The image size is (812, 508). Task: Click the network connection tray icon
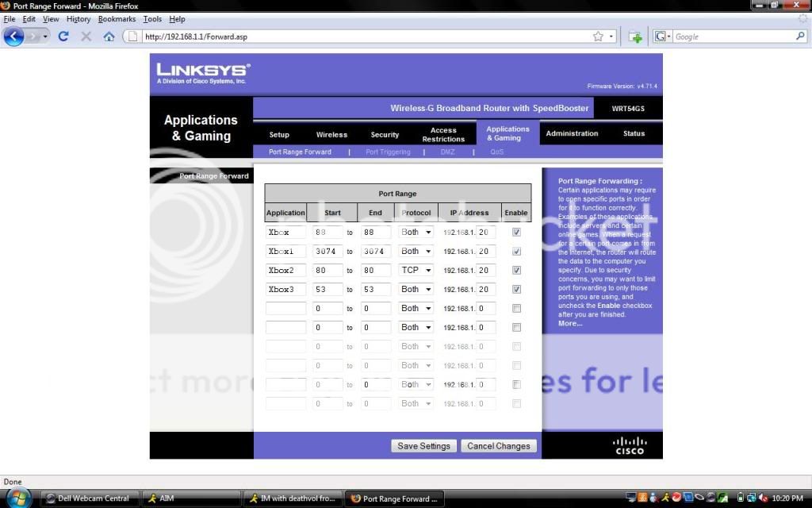pos(752,498)
